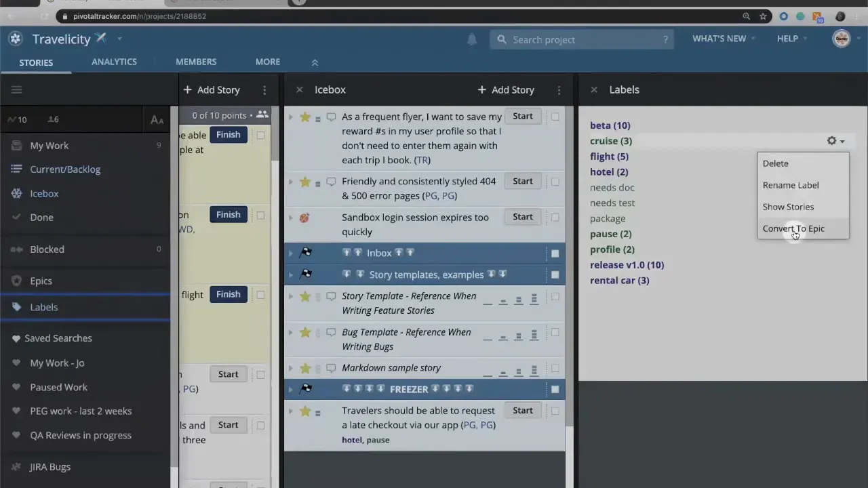Viewport: 868px width, 488px height.
Task: Toggle the checkbox on the FREEZER epic row
Action: 555,388
